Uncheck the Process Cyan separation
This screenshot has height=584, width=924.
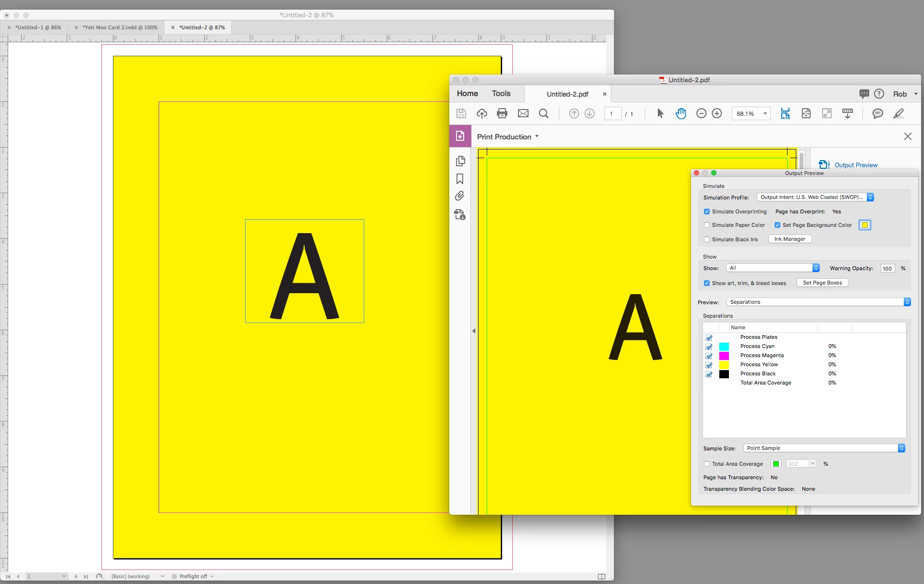coord(709,347)
